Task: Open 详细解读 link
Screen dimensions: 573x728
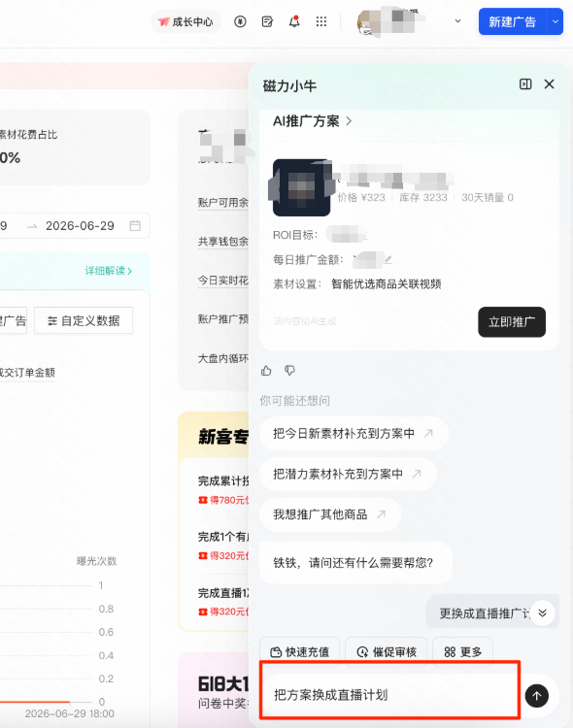Action: pos(108,271)
